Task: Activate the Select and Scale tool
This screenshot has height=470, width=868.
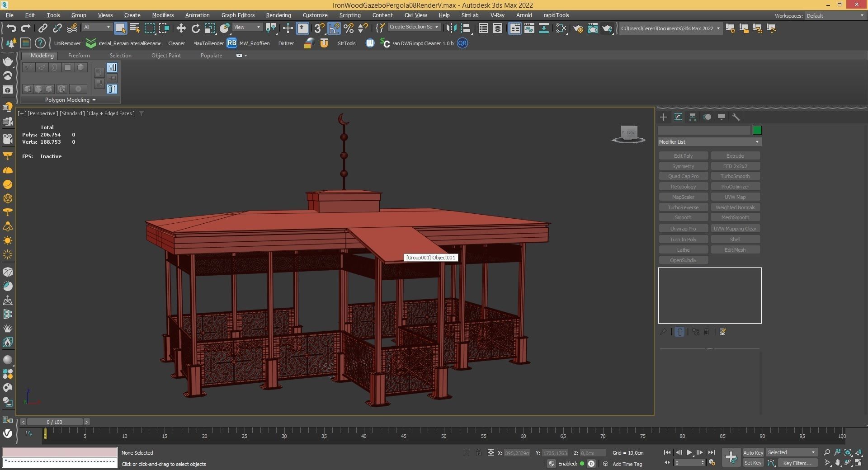Action: pyautogui.click(x=210, y=28)
